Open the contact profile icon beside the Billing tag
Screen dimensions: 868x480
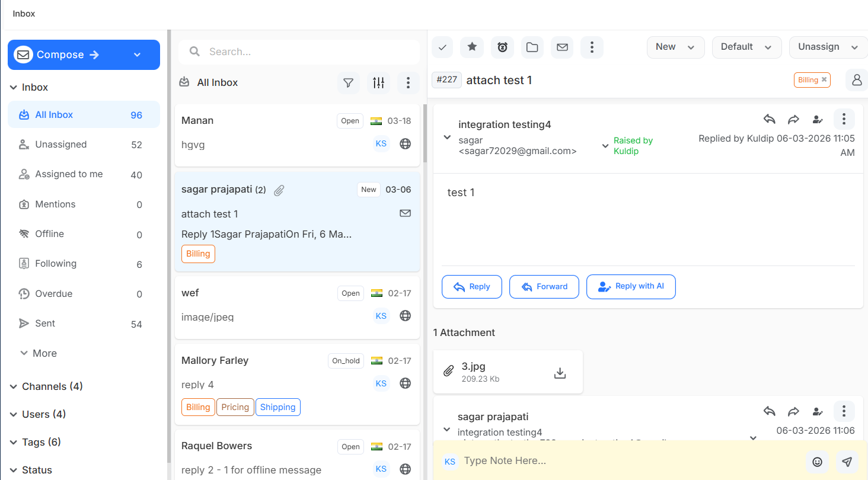856,80
